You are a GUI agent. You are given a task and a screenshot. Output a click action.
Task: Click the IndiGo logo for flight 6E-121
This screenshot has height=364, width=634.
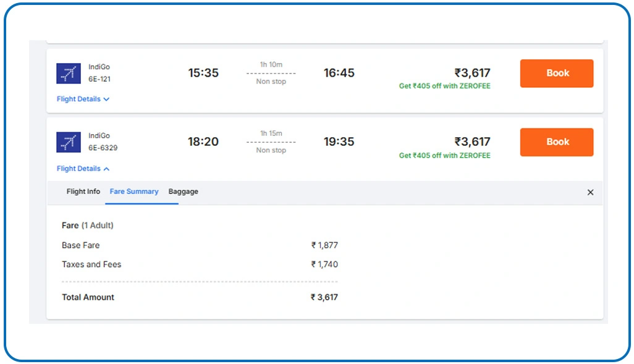click(68, 73)
